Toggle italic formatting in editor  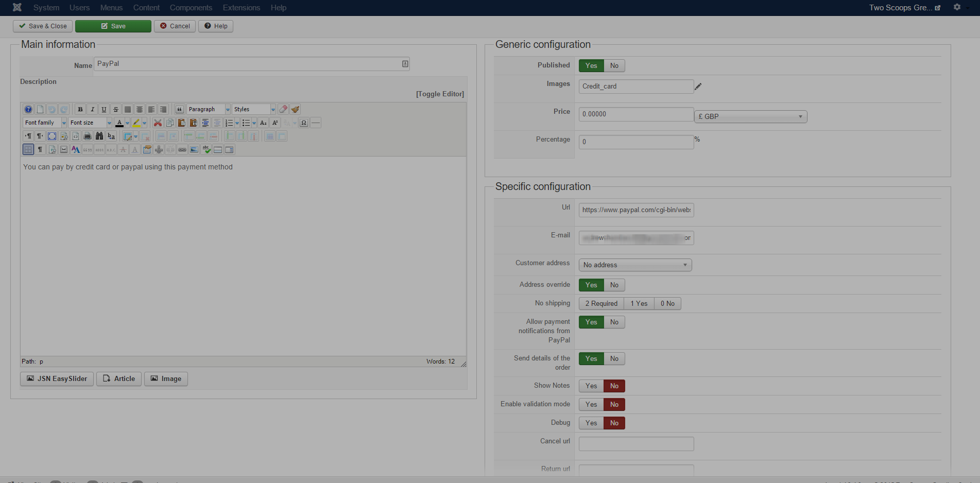tap(92, 109)
